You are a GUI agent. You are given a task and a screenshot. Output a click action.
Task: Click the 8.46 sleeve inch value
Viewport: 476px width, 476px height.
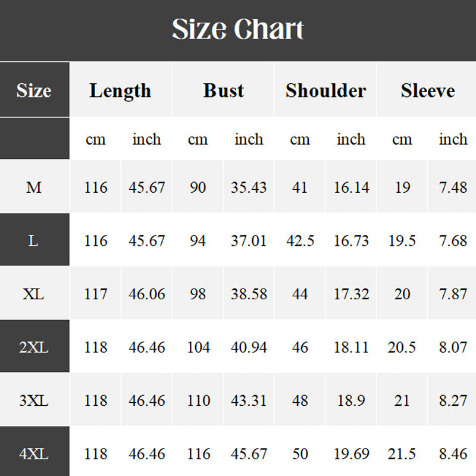tap(453, 454)
